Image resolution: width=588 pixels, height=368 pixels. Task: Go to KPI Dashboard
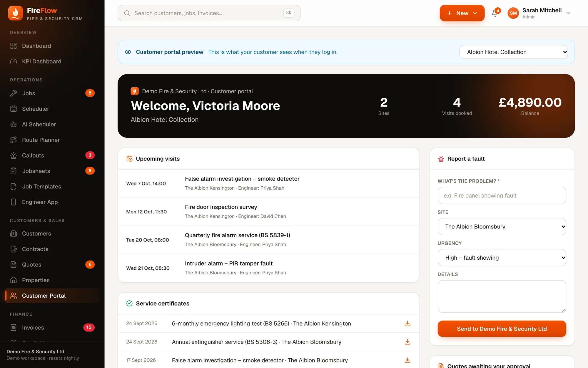tap(52, 62)
